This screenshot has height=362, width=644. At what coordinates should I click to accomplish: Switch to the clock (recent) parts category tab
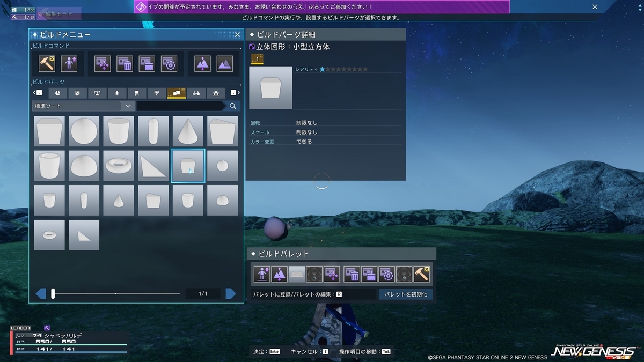tap(57, 93)
